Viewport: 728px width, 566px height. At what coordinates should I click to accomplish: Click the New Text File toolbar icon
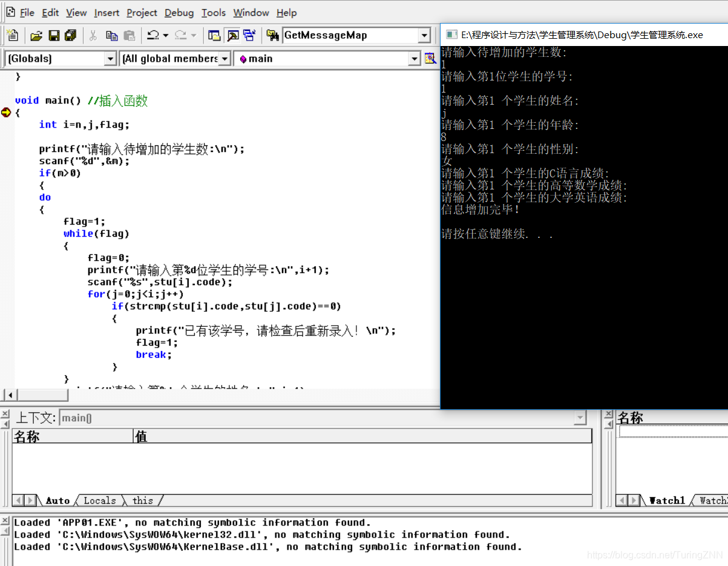13,35
